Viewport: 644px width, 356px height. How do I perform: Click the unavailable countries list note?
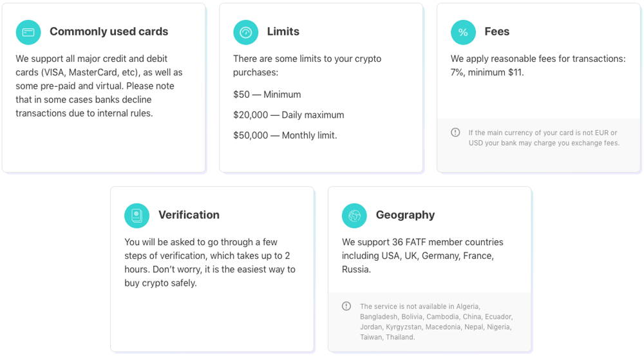(x=436, y=322)
